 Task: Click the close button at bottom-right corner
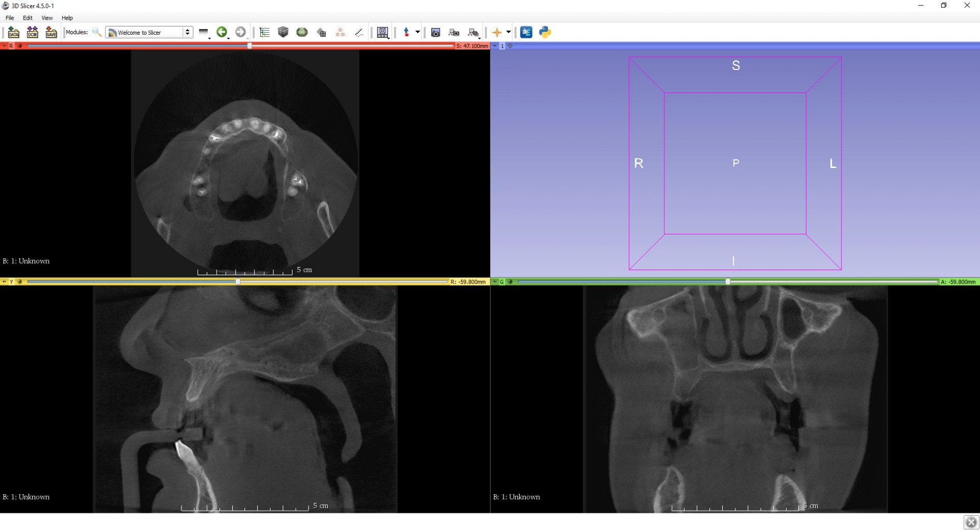[x=971, y=522]
